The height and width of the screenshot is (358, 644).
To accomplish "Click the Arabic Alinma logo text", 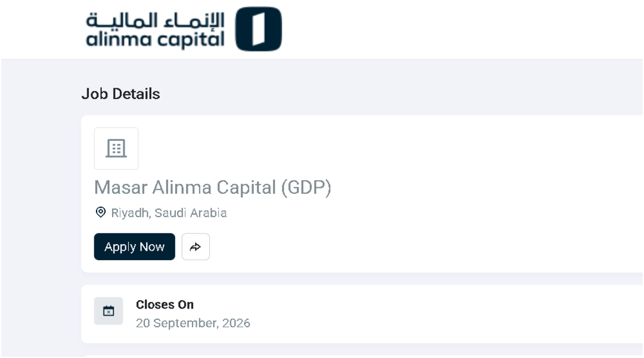I will click(x=155, y=20).
